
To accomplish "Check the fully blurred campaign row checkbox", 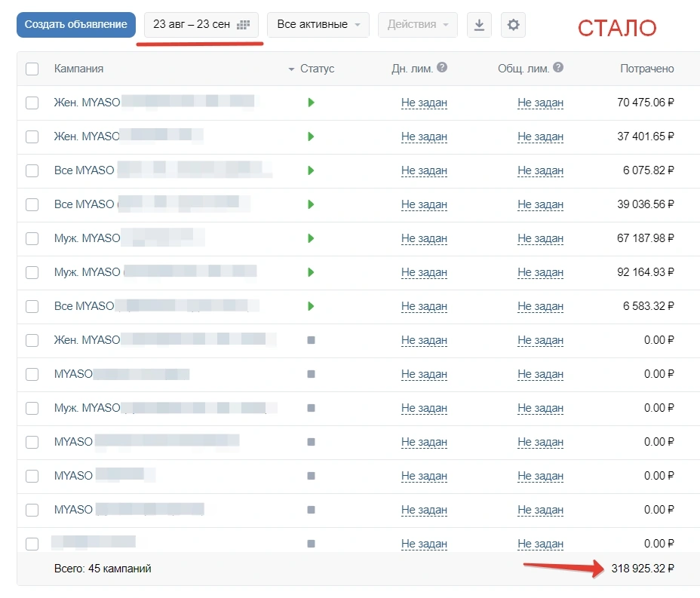I will tap(32, 544).
